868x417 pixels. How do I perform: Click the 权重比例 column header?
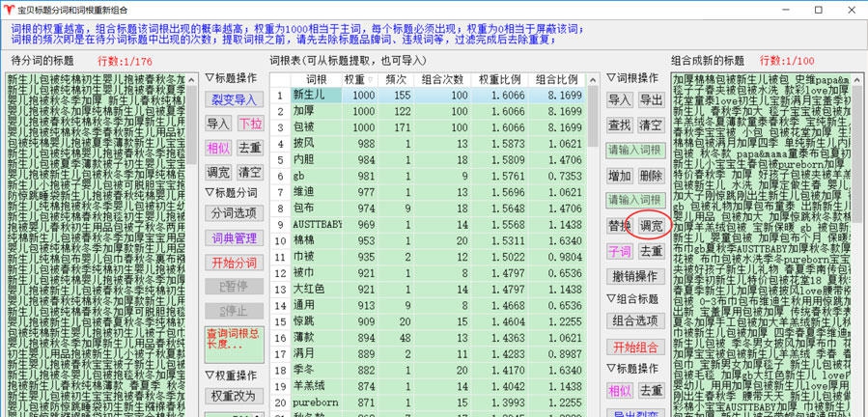pyautogui.click(x=500, y=79)
